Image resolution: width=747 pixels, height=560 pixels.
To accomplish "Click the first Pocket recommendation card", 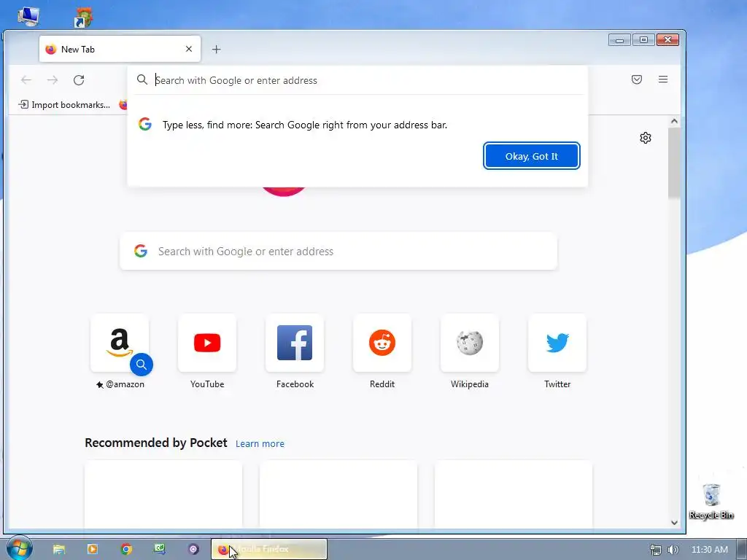I will (x=163, y=494).
